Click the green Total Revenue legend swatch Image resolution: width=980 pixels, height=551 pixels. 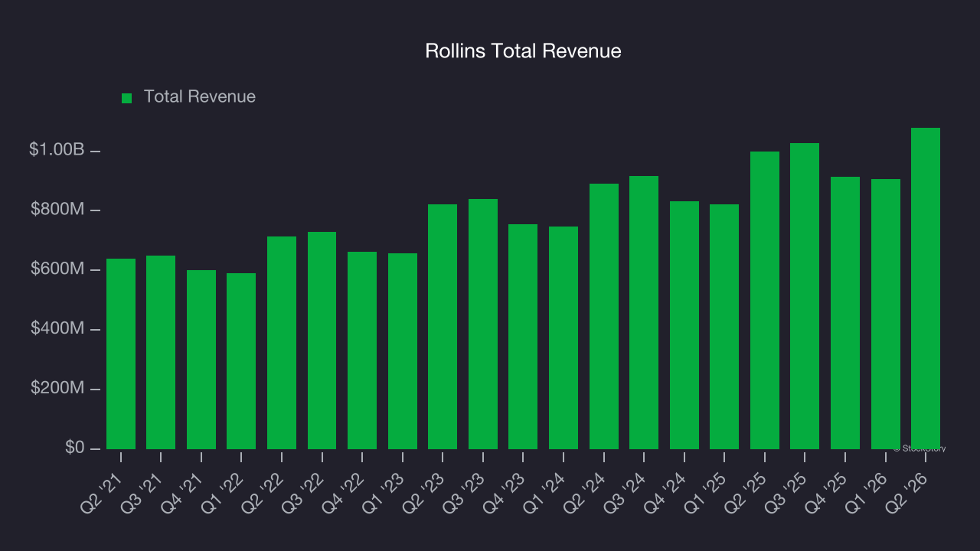click(127, 98)
